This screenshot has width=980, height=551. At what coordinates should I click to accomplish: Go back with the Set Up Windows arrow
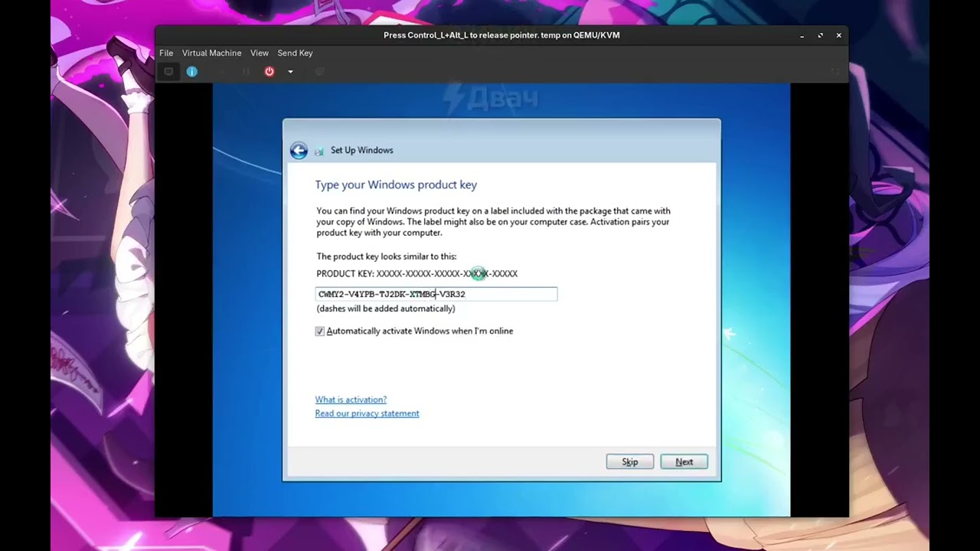tap(299, 151)
